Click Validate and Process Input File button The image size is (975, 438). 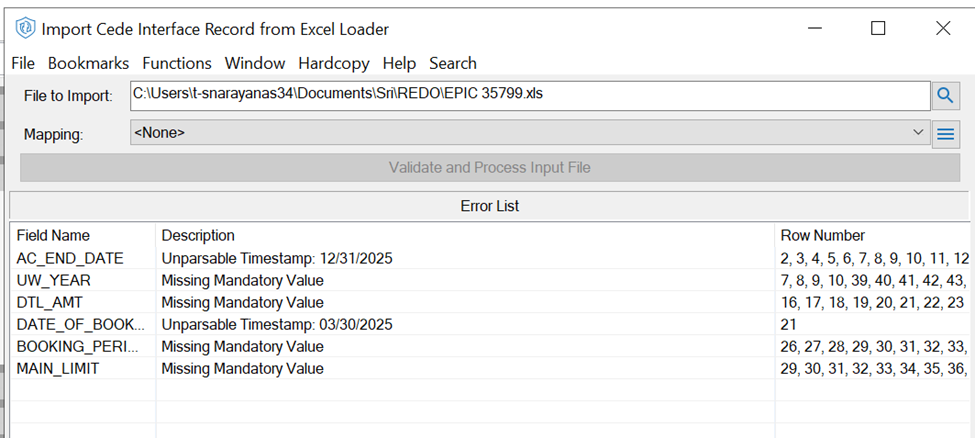coord(489,168)
